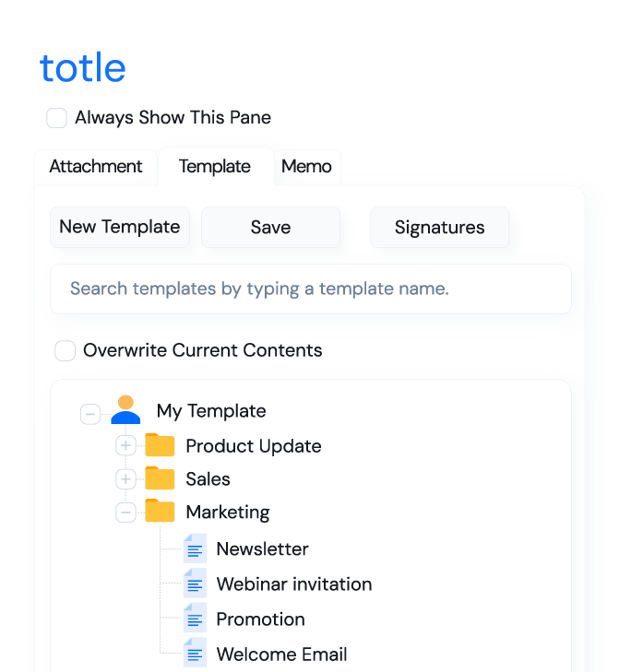Click the Save button
619x672 pixels.
click(270, 227)
